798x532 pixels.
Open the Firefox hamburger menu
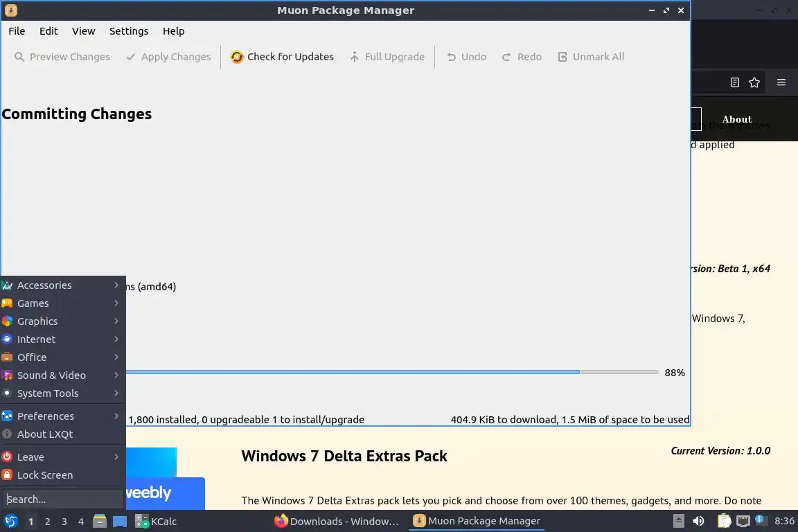781,82
